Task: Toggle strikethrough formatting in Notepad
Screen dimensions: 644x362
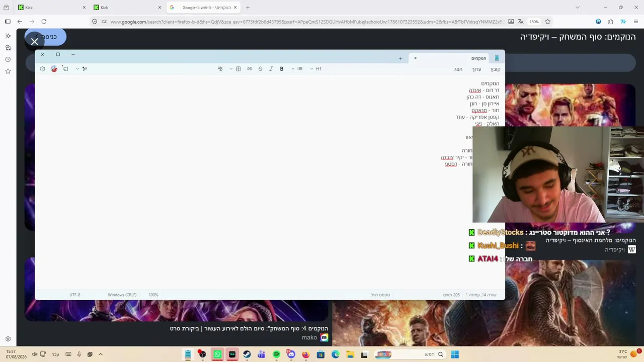Action: pyautogui.click(x=260, y=69)
